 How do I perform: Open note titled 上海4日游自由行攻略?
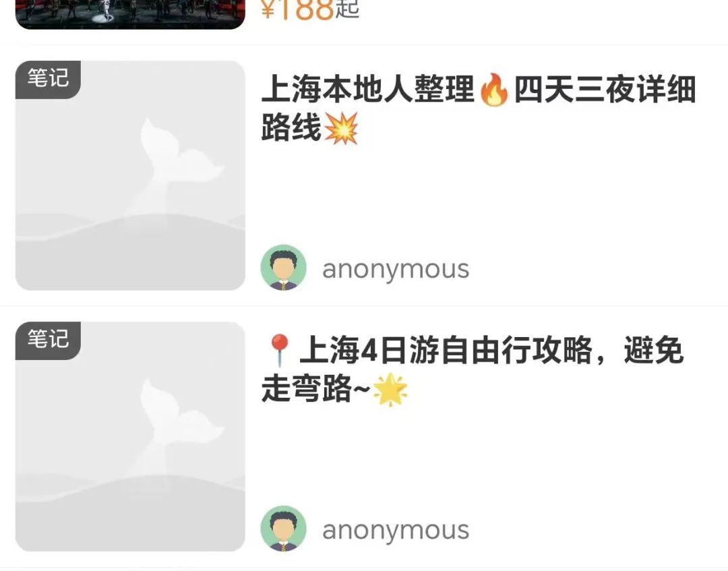474,370
